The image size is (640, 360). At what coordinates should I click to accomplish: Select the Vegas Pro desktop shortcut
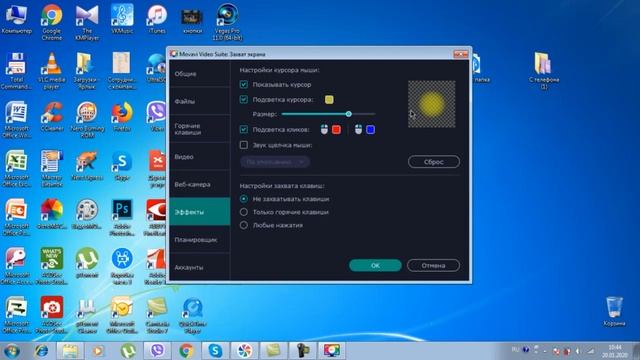[x=227, y=22]
